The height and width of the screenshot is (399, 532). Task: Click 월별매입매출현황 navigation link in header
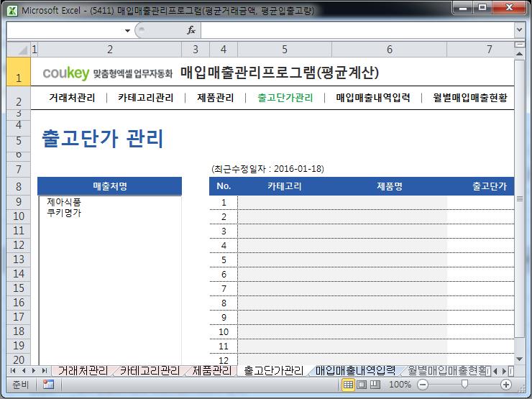[470, 98]
